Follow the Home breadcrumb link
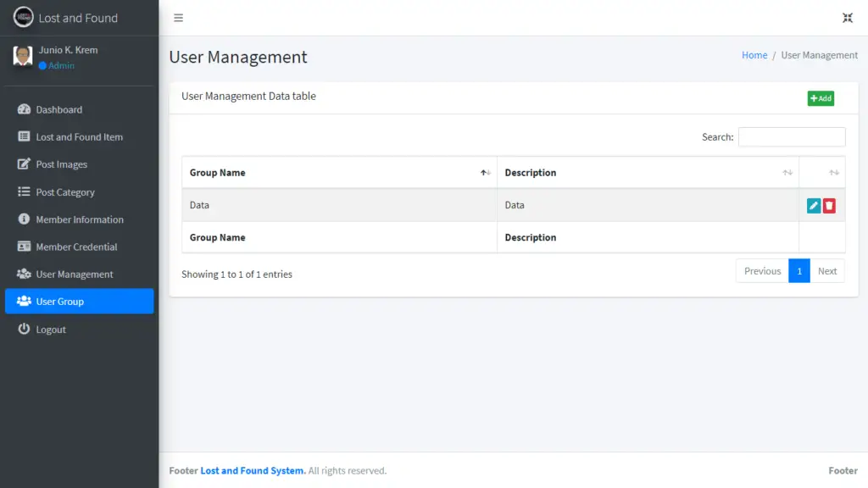 pos(754,54)
